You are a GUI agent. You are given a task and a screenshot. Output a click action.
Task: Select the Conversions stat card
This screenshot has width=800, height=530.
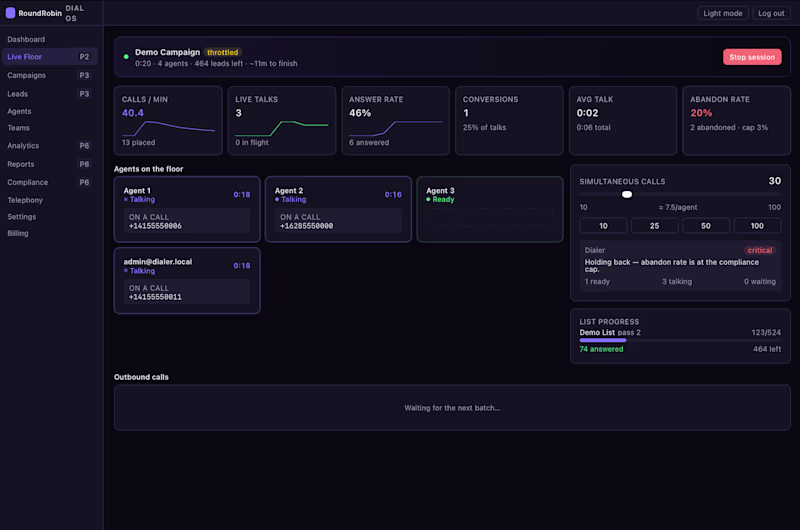(x=509, y=120)
